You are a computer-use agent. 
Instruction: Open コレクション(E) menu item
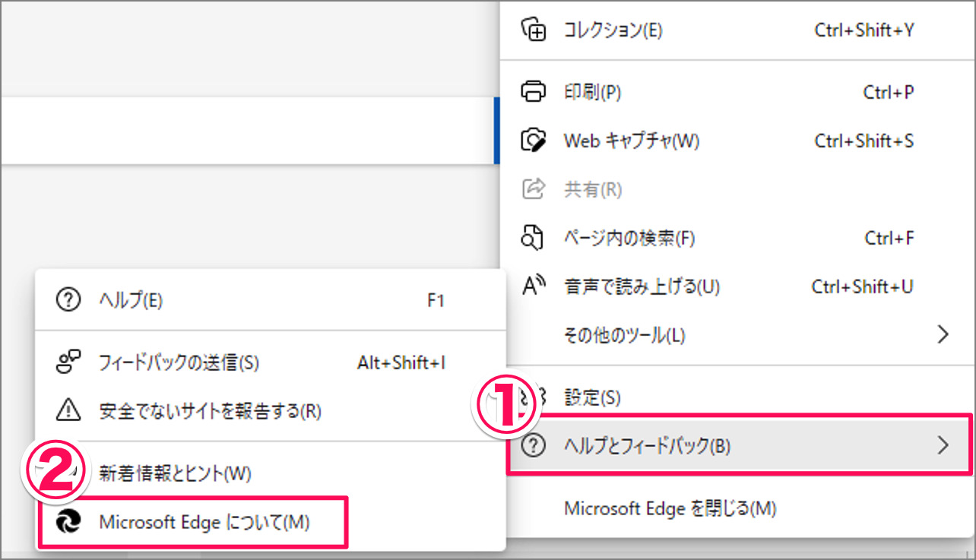pyautogui.click(x=737, y=31)
